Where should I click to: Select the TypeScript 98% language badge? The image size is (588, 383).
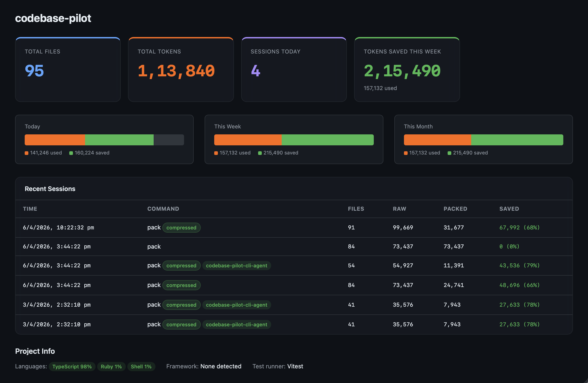pos(72,367)
